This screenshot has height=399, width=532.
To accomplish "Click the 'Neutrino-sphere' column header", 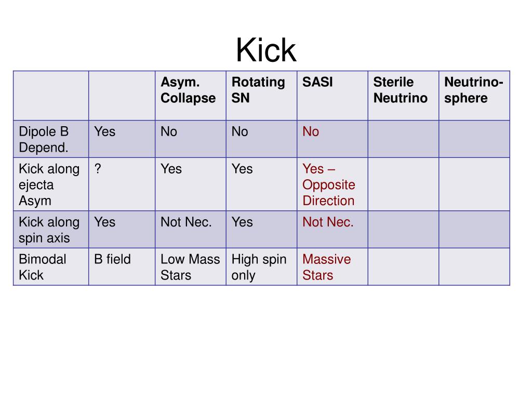I will (x=474, y=96).
